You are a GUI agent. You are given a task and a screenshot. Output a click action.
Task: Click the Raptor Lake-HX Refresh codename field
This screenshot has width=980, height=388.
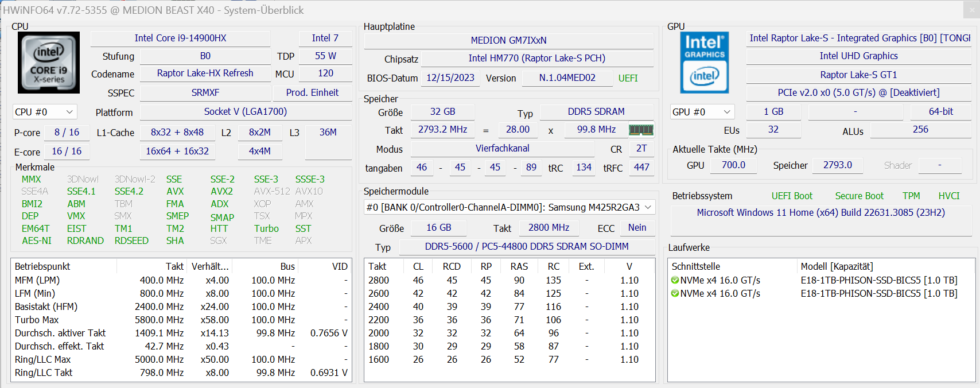205,73
